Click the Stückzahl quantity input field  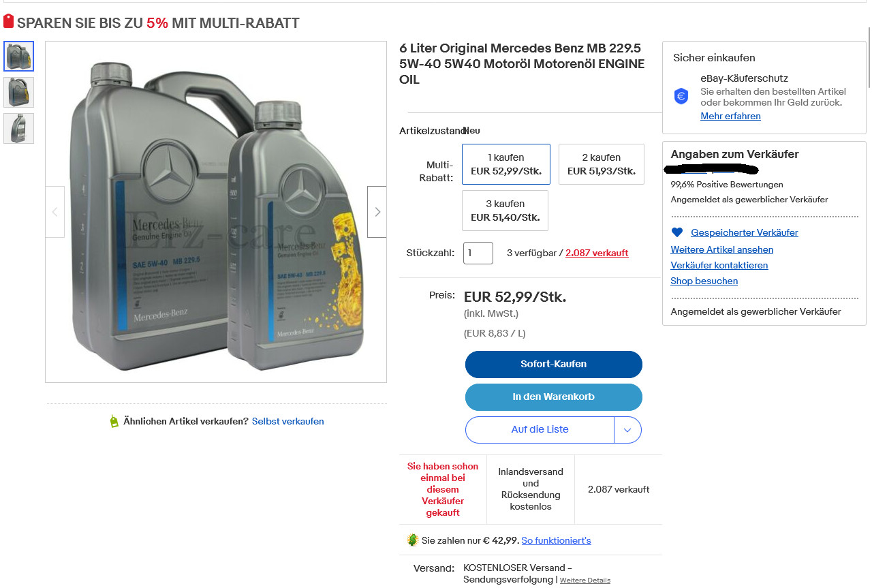pos(478,253)
